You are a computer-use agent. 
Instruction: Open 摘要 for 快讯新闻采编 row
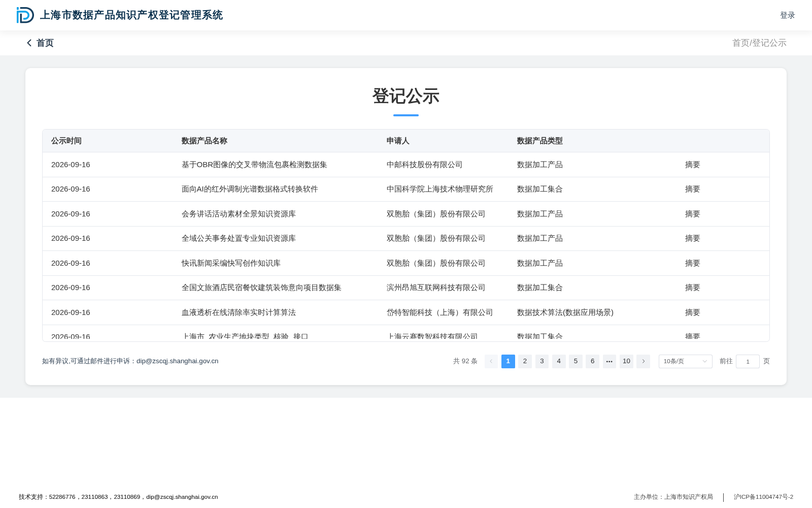point(692,263)
